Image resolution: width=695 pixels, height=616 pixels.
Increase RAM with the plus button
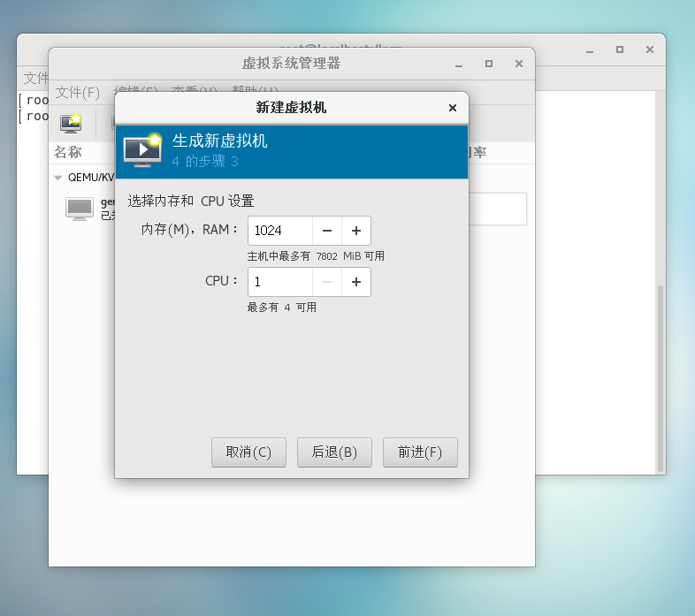pos(356,231)
